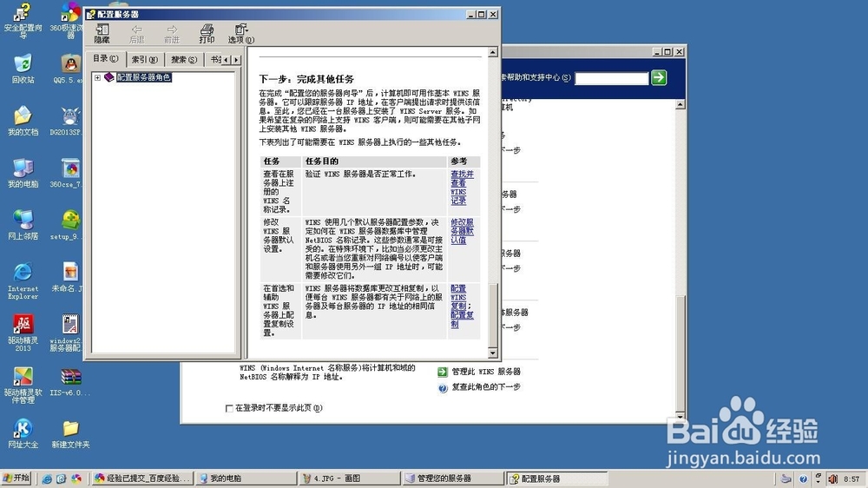This screenshot has width=868, height=488.
Task: Open the 配置复制 link
Action: point(462,319)
